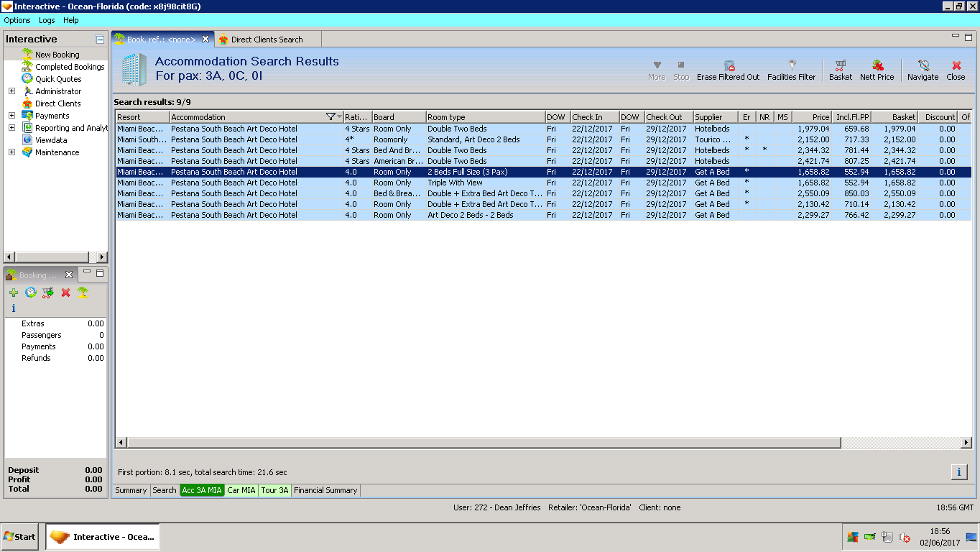
Task: Click the navigation tree right scroll arrow
Action: pyautogui.click(x=102, y=257)
